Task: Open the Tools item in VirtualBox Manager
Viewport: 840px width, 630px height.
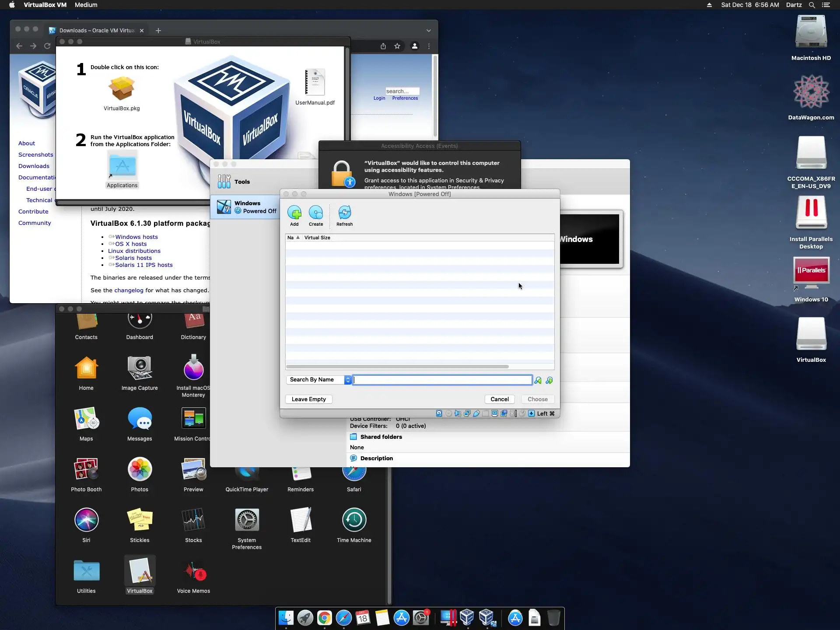Action: coord(242,182)
